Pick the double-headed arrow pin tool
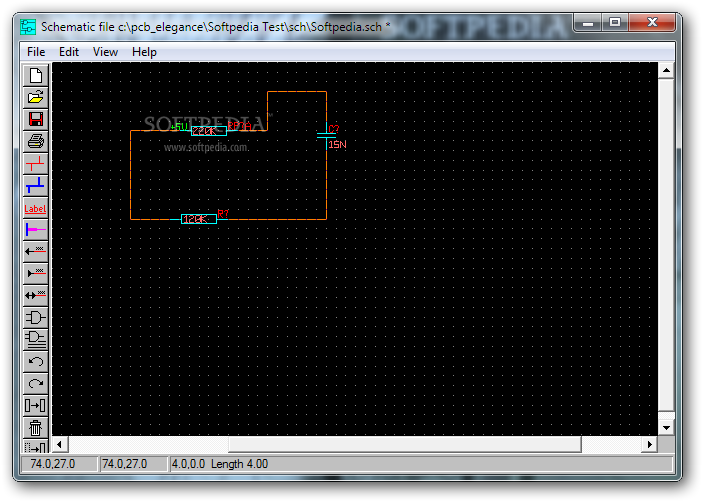The height and width of the screenshot is (502, 703). tap(35, 295)
